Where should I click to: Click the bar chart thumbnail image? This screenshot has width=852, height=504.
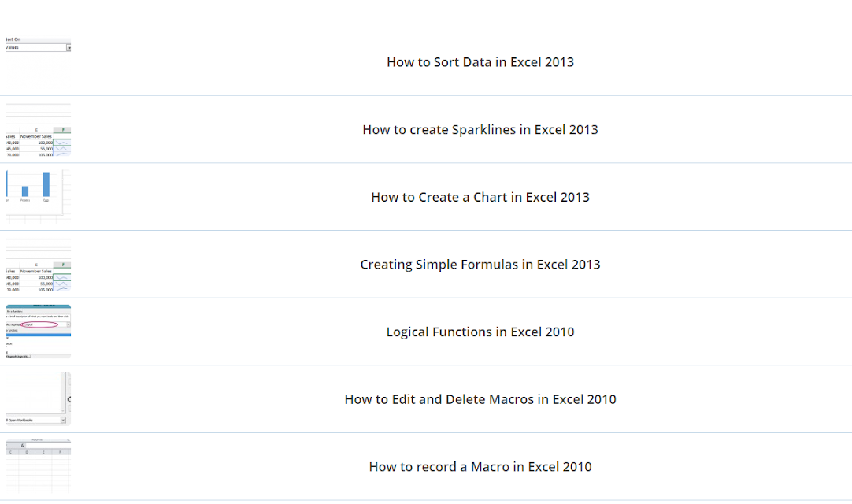pyautogui.click(x=37, y=197)
